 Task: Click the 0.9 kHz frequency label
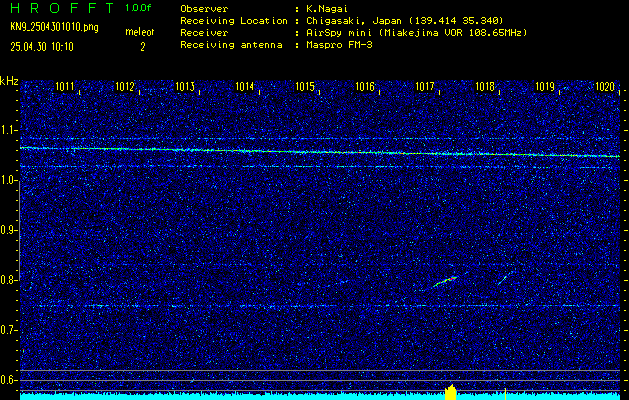pos(8,230)
